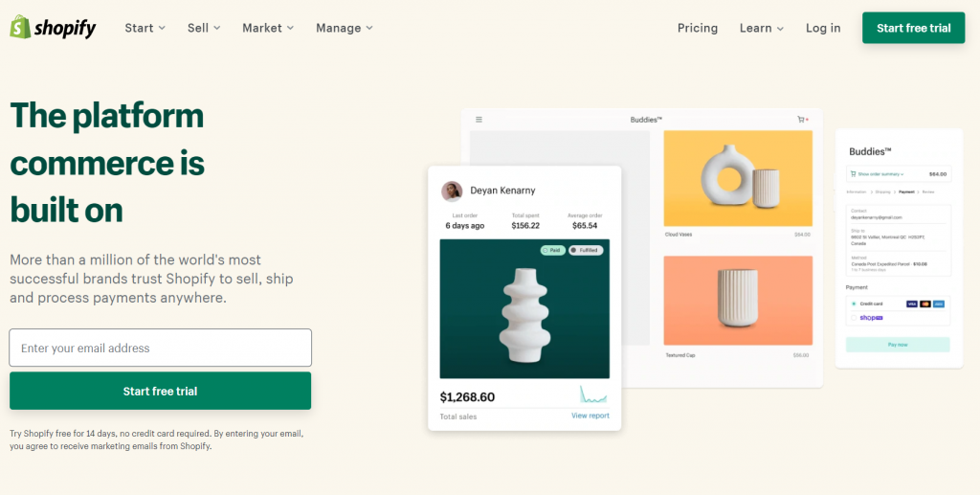The width and height of the screenshot is (980, 495).
Task: Click the Shopify shopping bag logo
Action: (x=20, y=27)
